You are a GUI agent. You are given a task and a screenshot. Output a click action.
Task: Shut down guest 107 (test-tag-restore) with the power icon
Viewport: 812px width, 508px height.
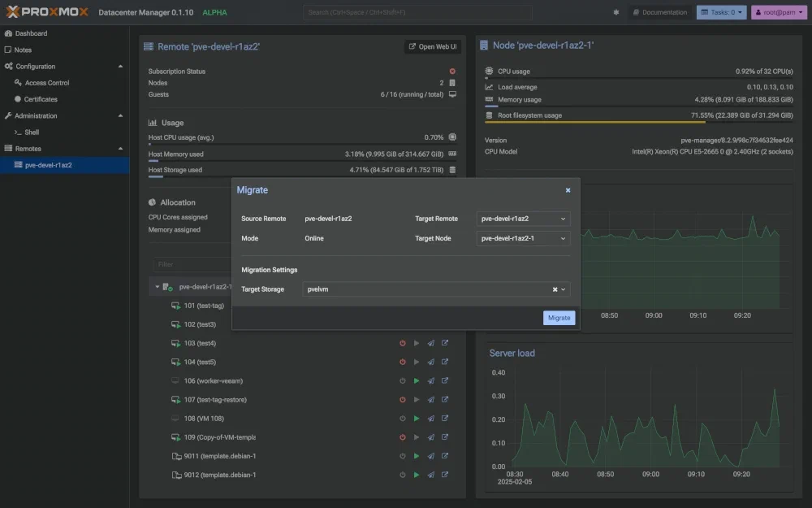pos(402,399)
